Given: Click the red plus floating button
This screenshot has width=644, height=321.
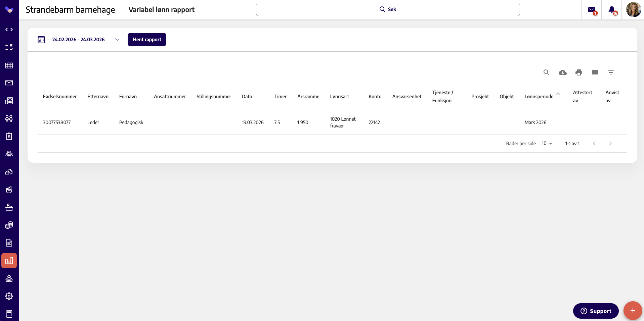Looking at the screenshot, I should (x=633, y=311).
